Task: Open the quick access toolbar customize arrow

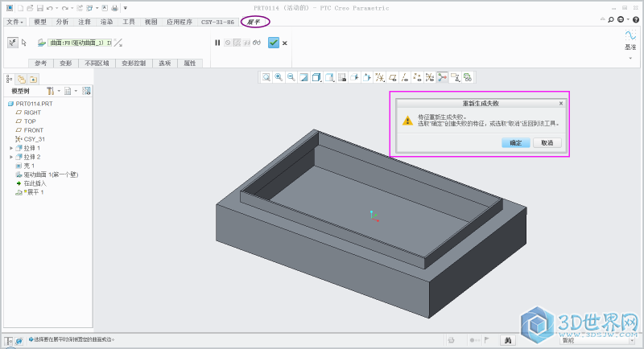Action: click(126, 8)
